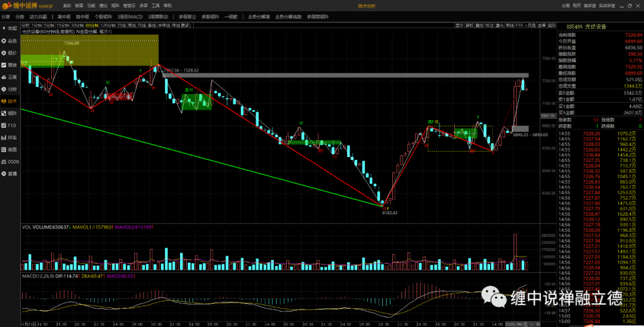
Task: Switch to 120分钟 period tab
Action: (x=109, y=26)
